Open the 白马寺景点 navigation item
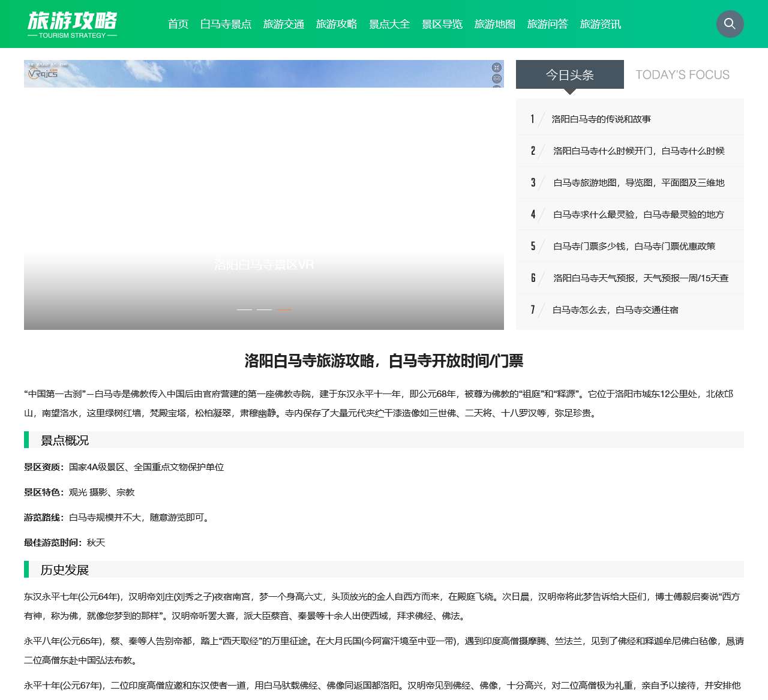Screen dimensions: 768x700 tap(226, 24)
